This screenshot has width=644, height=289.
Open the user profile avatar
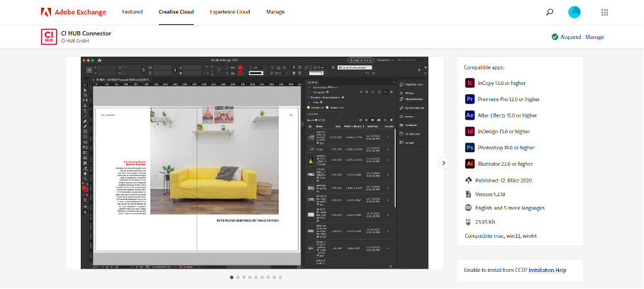tap(574, 12)
